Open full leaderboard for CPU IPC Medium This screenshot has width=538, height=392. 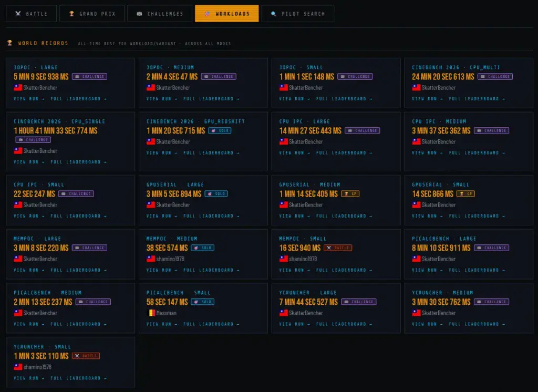(477, 153)
